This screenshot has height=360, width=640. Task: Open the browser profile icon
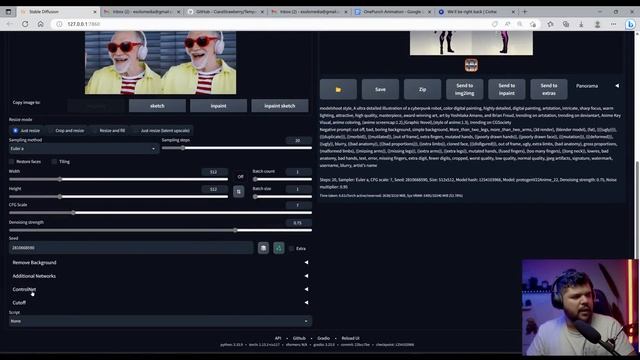click(597, 24)
